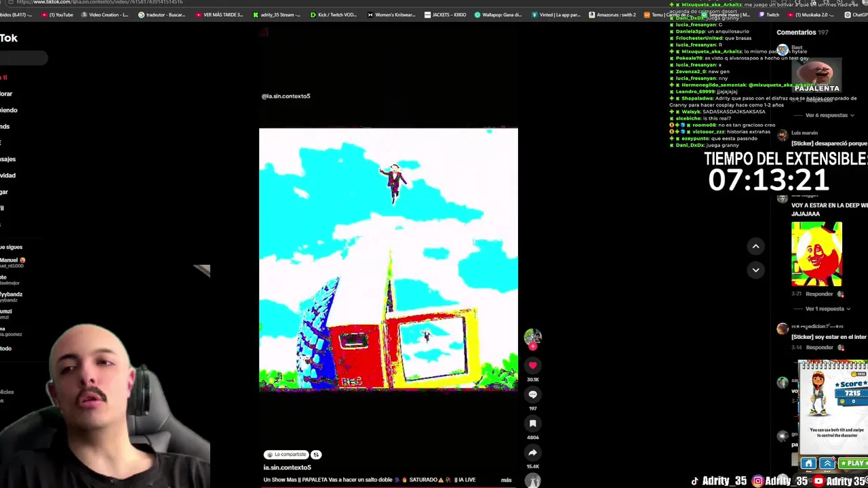
Task: Open Luis marvin's comment avatar
Action: 783,136
